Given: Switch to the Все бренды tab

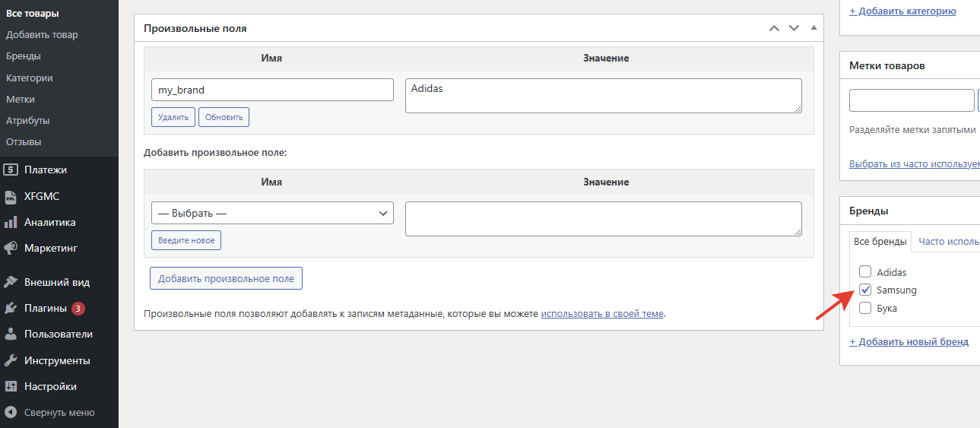Looking at the screenshot, I should point(880,242).
